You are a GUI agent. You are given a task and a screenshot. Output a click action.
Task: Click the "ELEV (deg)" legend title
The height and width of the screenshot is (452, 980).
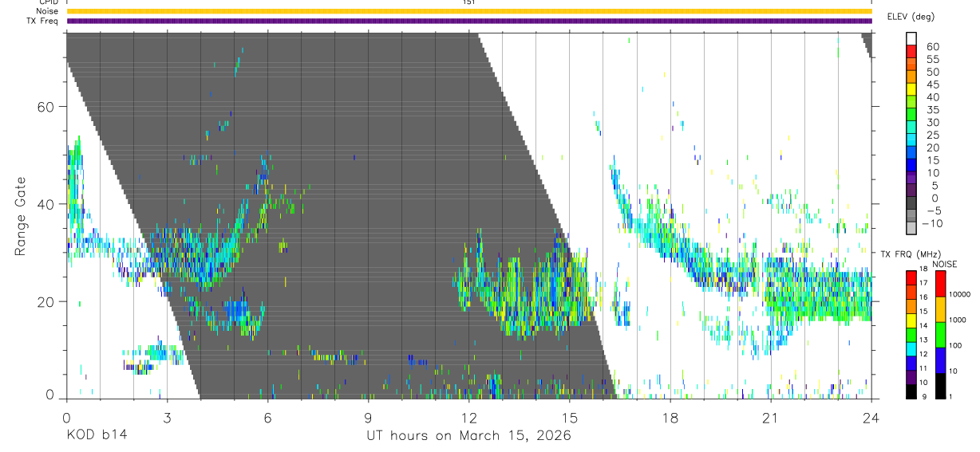[911, 17]
